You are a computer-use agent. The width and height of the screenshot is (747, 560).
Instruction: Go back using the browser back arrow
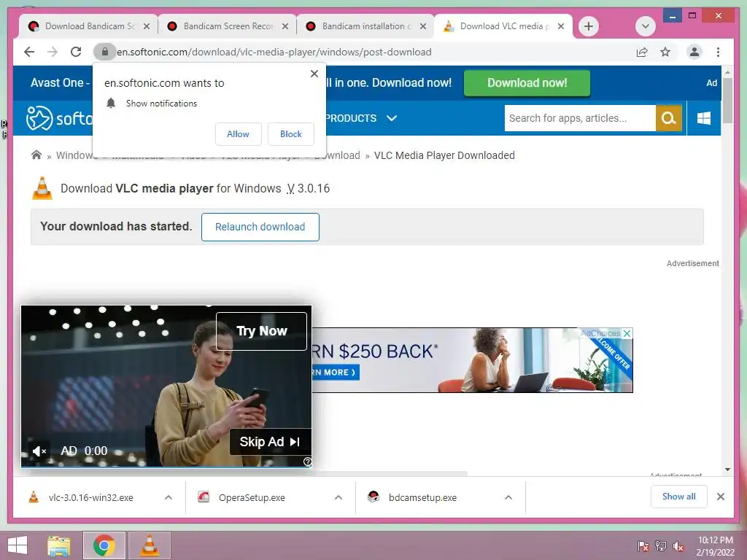(x=29, y=52)
